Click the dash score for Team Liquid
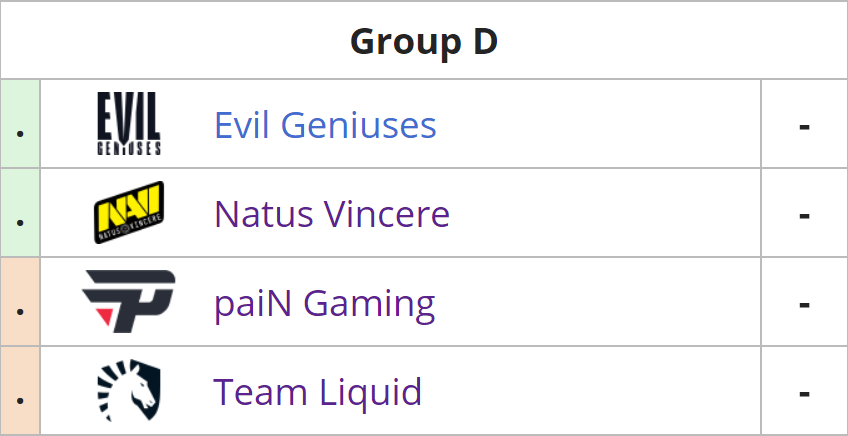This screenshot has width=848, height=436. [x=804, y=393]
